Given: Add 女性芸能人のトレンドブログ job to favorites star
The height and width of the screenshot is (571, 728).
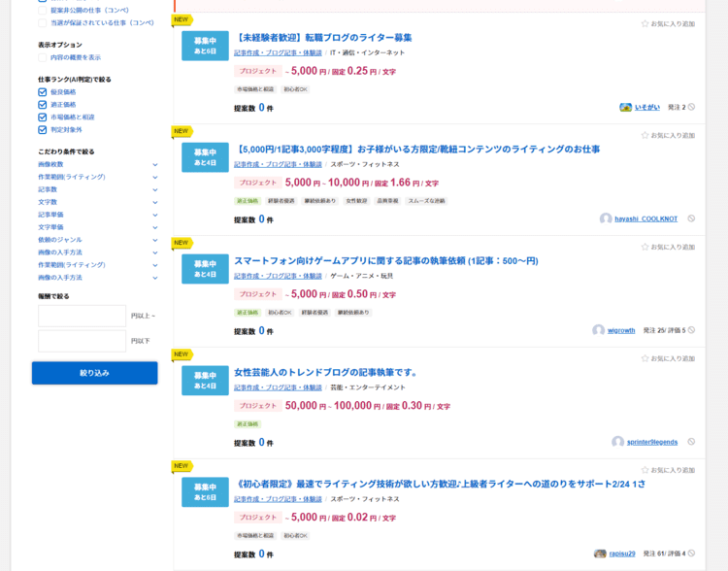Looking at the screenshot, I should click(x=645, y=358).
